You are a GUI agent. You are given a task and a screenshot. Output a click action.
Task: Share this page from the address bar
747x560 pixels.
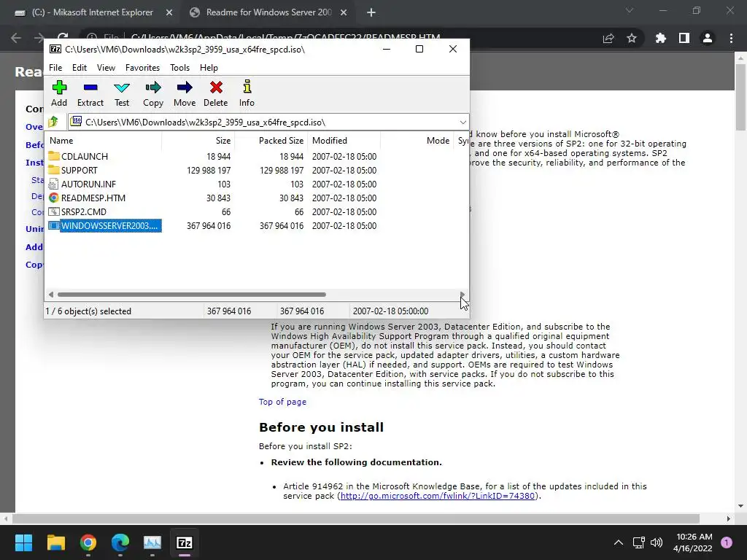coord(608,38)
